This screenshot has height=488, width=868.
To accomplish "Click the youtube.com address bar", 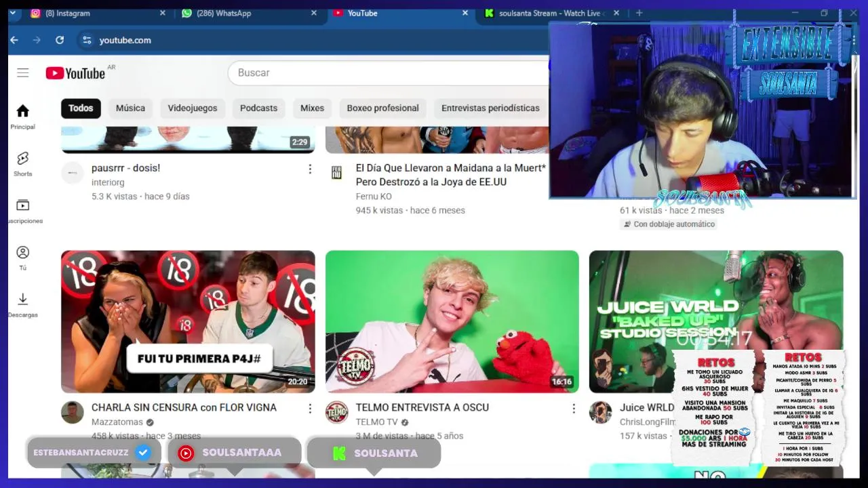I will tap(312, 40).
